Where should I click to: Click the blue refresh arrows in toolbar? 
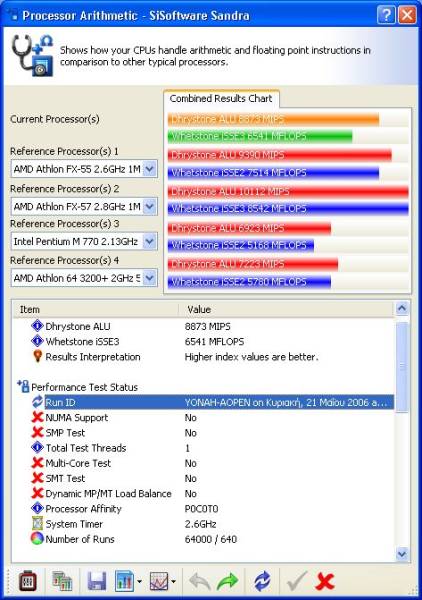tap(262, 581)
